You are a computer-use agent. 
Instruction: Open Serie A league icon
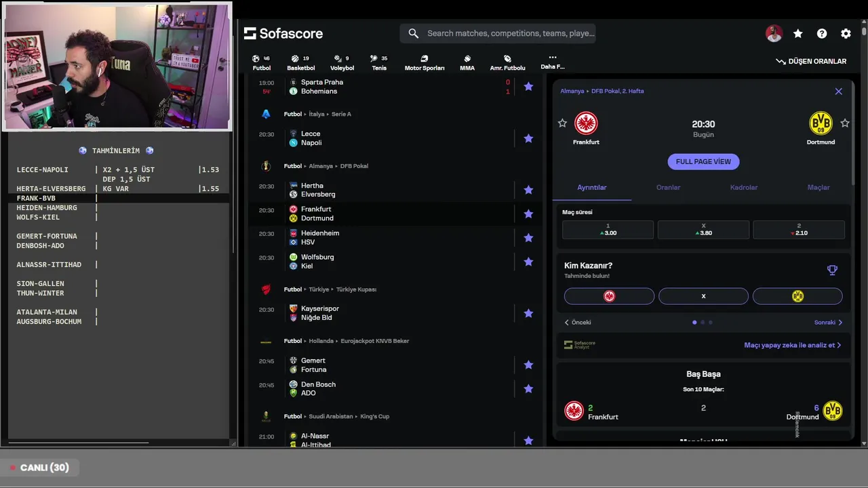point(266,114)
